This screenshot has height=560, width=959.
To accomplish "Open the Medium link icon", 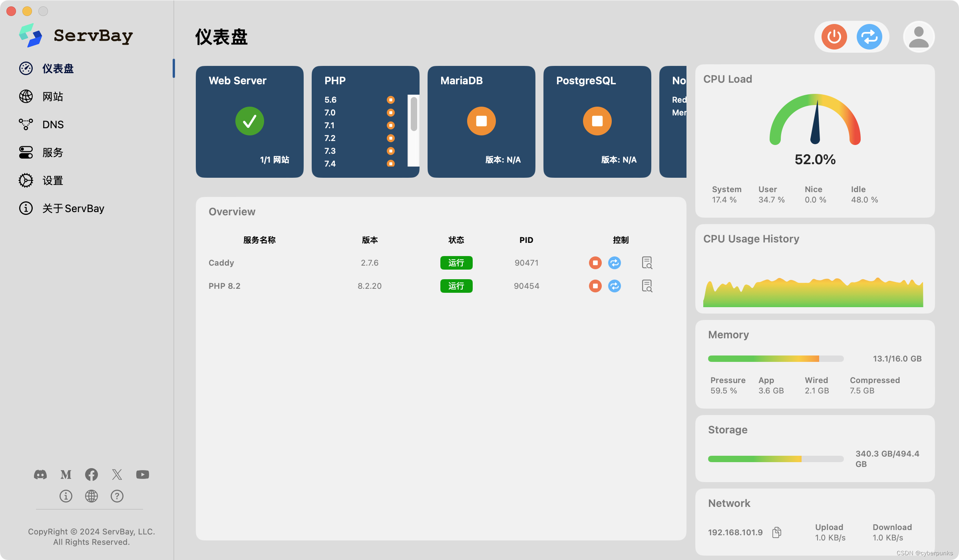I will pos(66,475).
